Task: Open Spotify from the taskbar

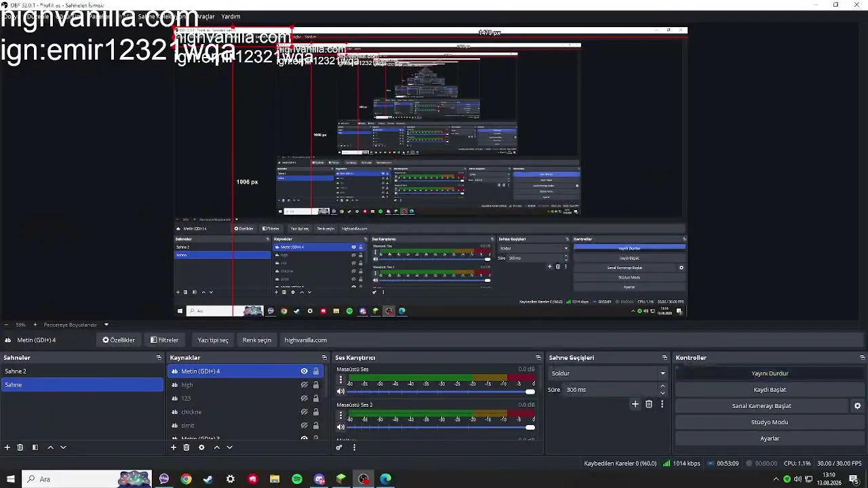Action: coord(297,479)
